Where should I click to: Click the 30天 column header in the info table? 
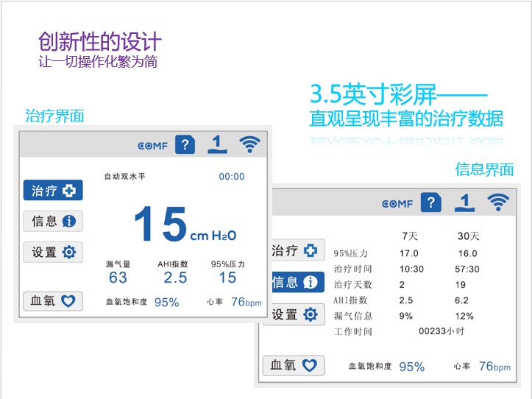click(468, 236)
